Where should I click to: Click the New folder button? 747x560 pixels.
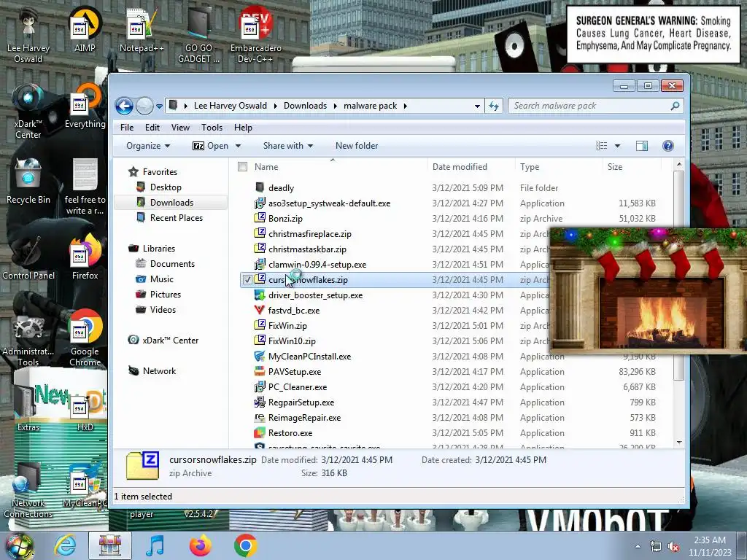(357, 146)
